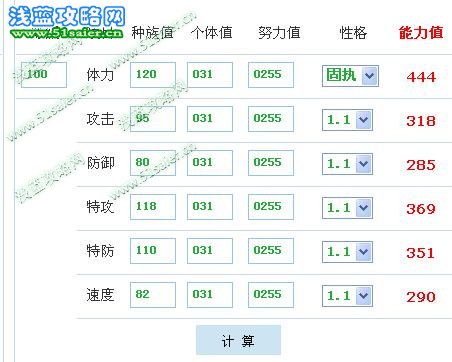Click the 速度 effort value field 0255
Screen dimensions: 452x362
[x=271, y=295]
